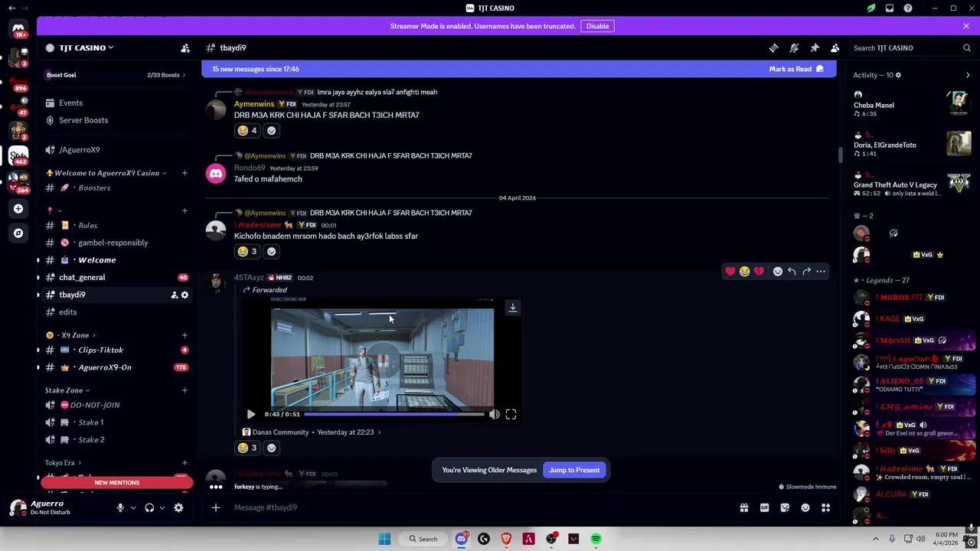This screenshot has height=551, width=980.
Task: Mute the video volume
Action: [495, 414]
